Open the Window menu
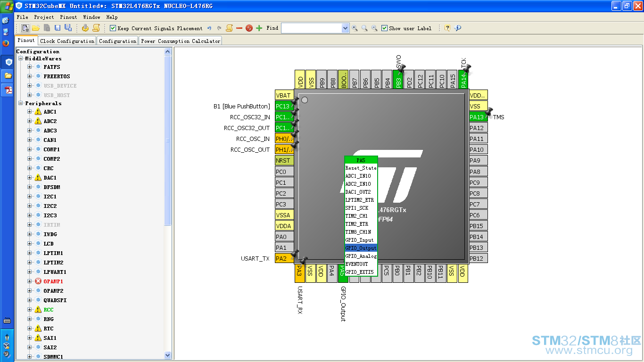The height and width of the screenshot is (362, 644). click(x=91, y=17)
